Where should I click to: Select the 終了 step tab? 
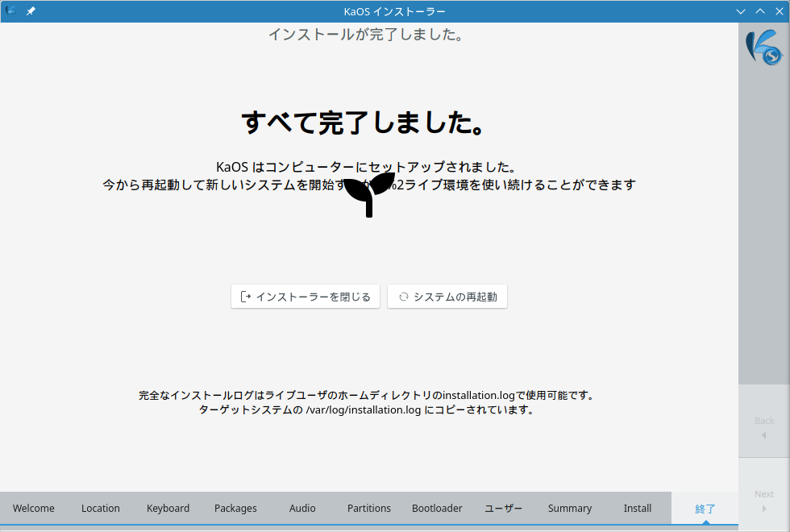705,509
